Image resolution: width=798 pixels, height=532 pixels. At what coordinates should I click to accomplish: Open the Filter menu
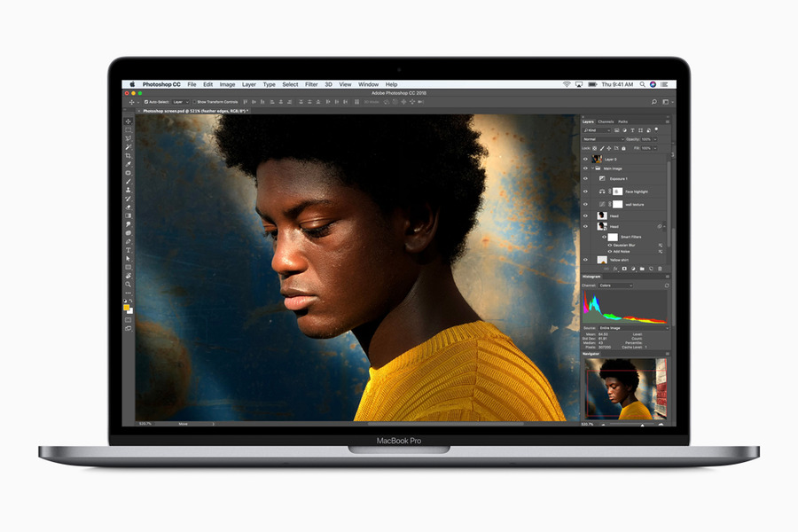(x=311, y=84)
